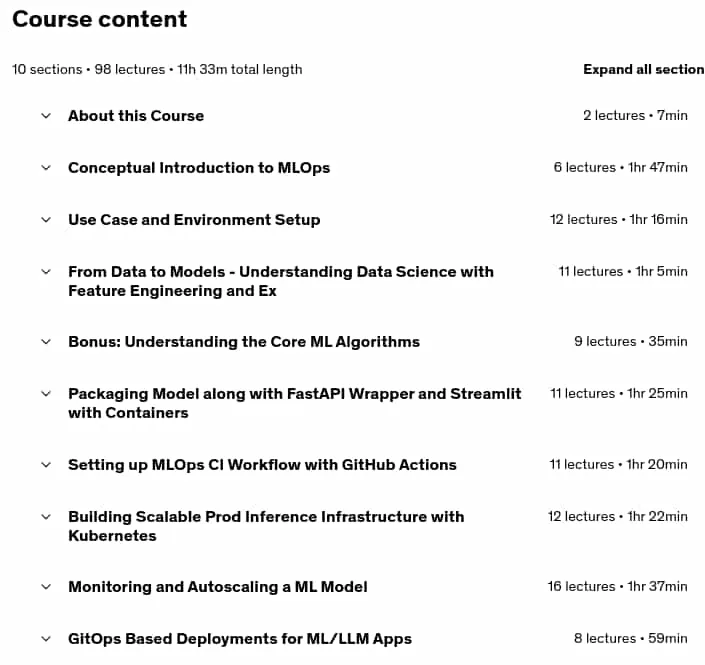Select Conceptual Introduction to MLOps title

199,168
